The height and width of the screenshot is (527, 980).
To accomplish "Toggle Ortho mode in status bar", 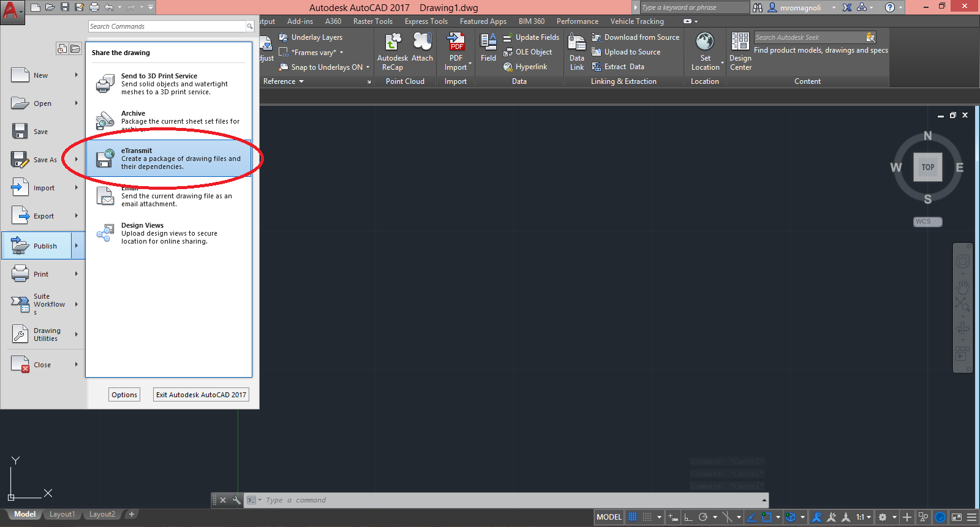I will pos(688,517).
